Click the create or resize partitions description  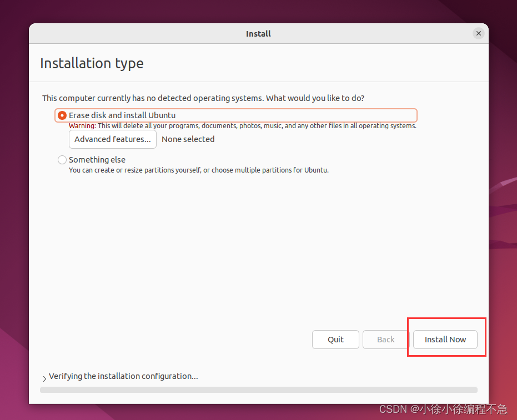pos(198,170)
